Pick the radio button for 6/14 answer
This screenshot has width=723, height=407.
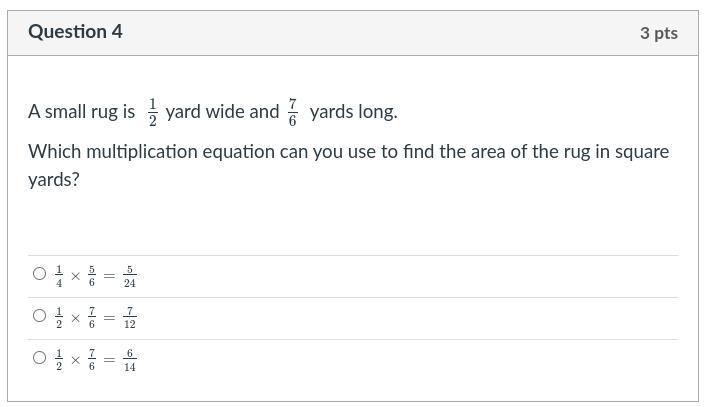click(x=39, y=358)
